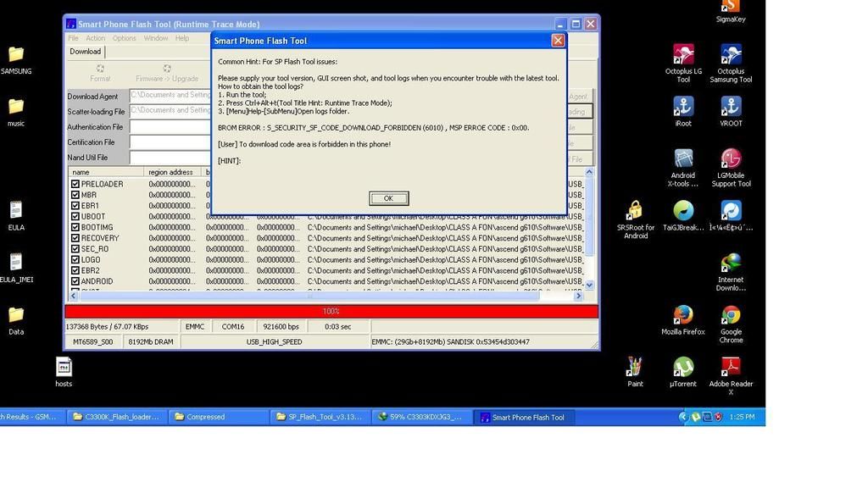
Task: Switch to SP_Flash_Tool_v3.13 taskbar item
Action: pos(320,417)
